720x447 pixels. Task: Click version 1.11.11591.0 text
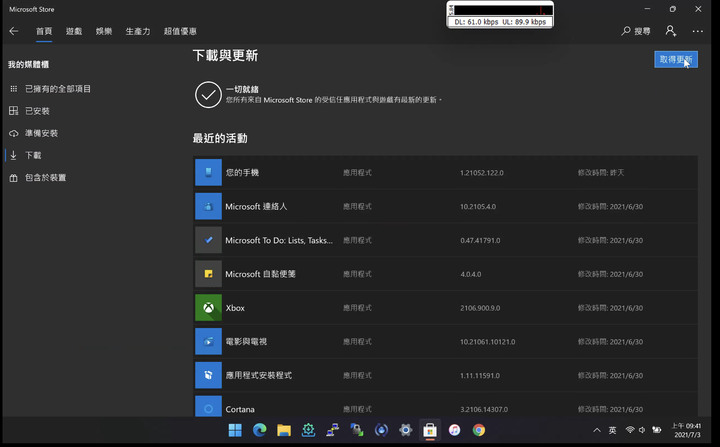pos(480,375)
